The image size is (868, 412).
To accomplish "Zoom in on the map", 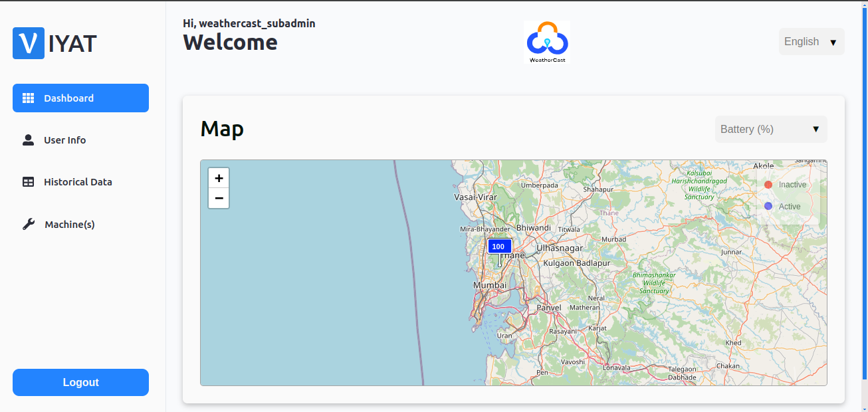I will [x=219, y=178].
